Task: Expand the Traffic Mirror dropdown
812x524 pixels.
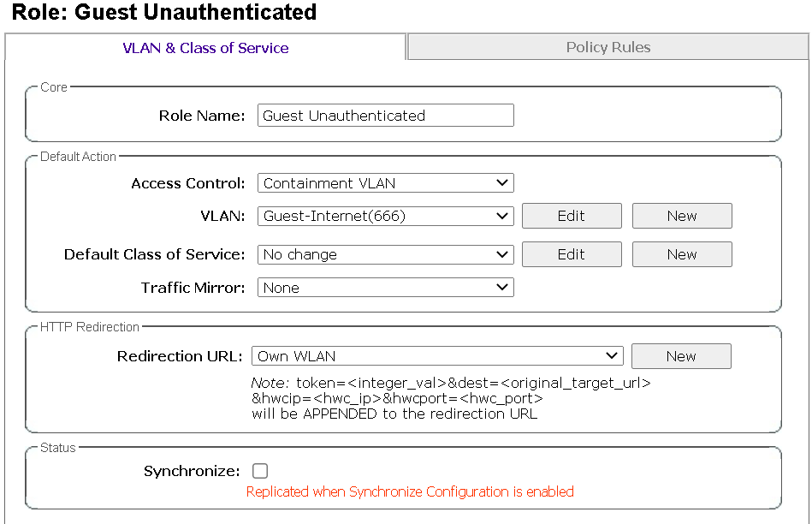Action: [x=385, y=288]
